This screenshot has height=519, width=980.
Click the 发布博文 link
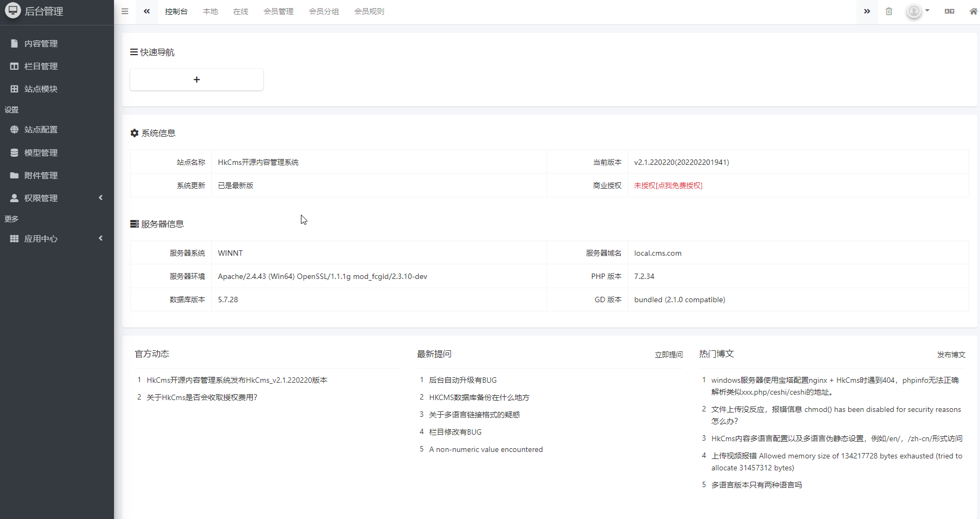pyautogui.click(x=951, y=355)
